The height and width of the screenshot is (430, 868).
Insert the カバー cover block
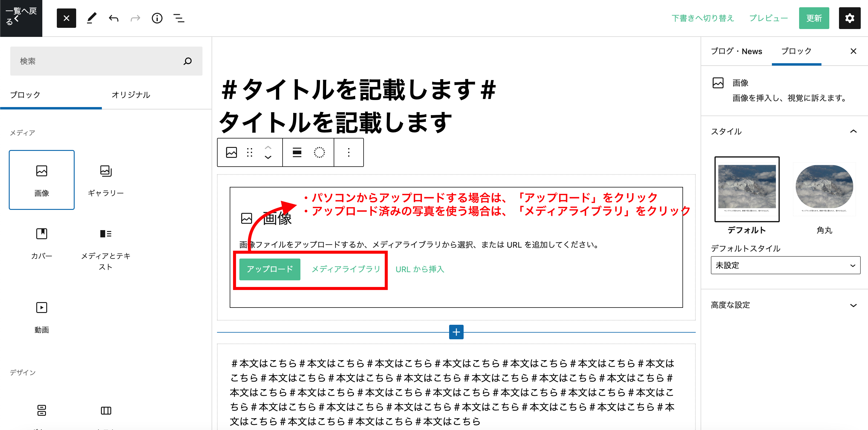[42, 243]
